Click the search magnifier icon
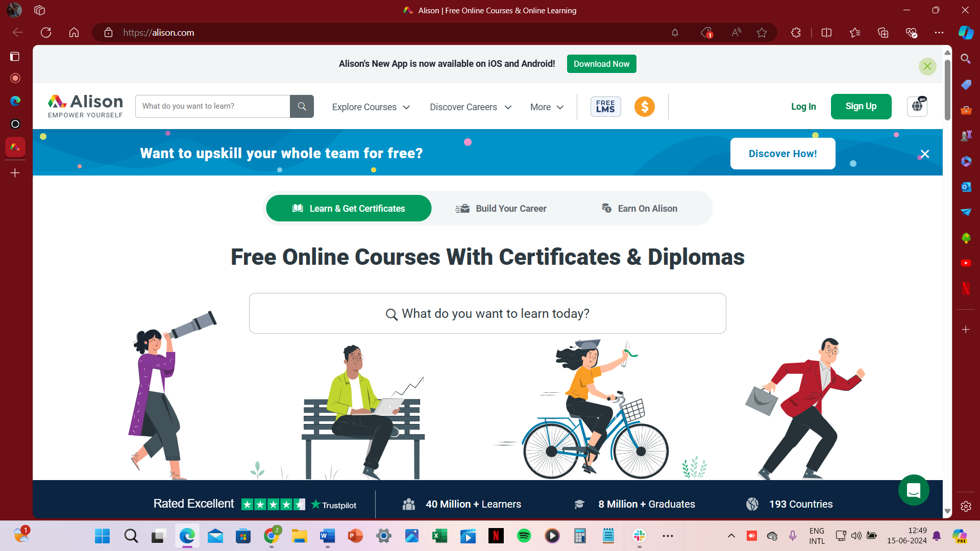980x551 pixels. point(302,106)
